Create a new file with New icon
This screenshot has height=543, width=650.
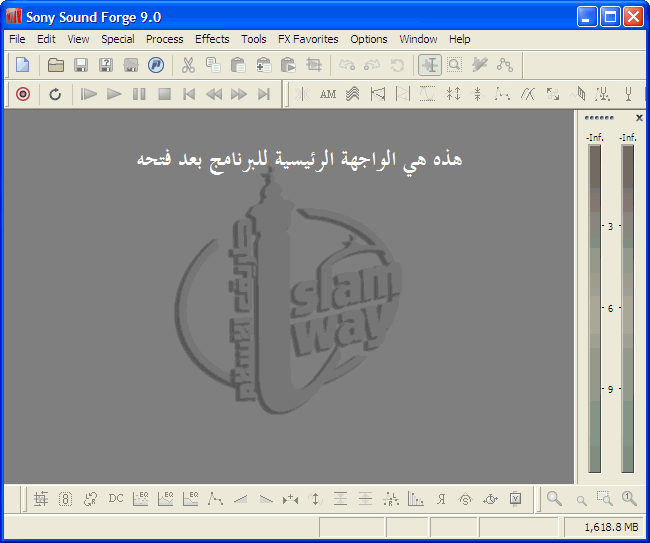(23, 65)
